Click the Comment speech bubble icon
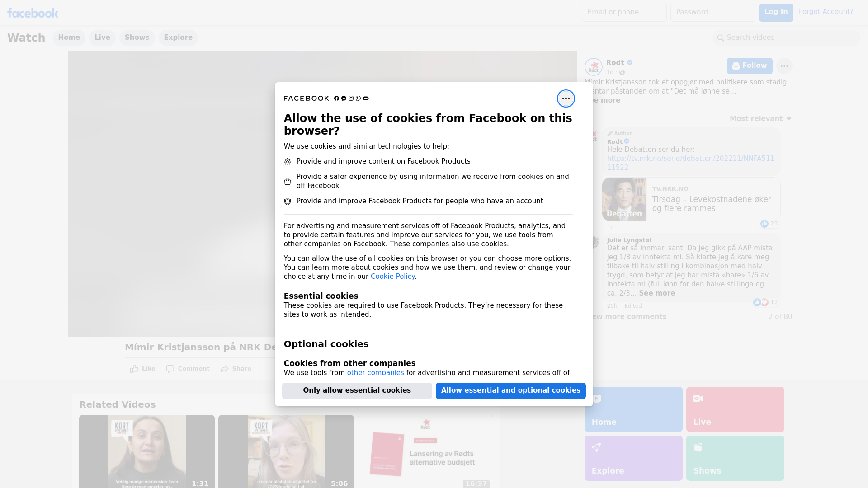The width and height of the screenshot is (868, 488). (x=170, y=369)
